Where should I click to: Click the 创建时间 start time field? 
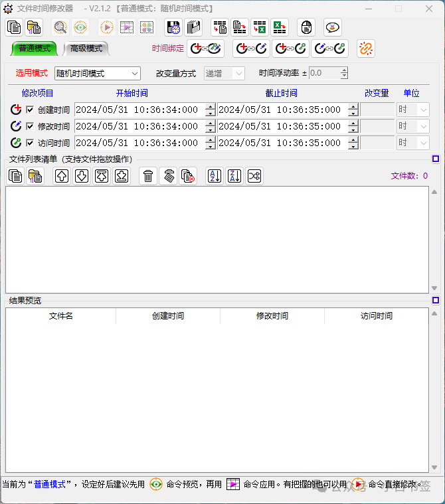coord(139,110)
